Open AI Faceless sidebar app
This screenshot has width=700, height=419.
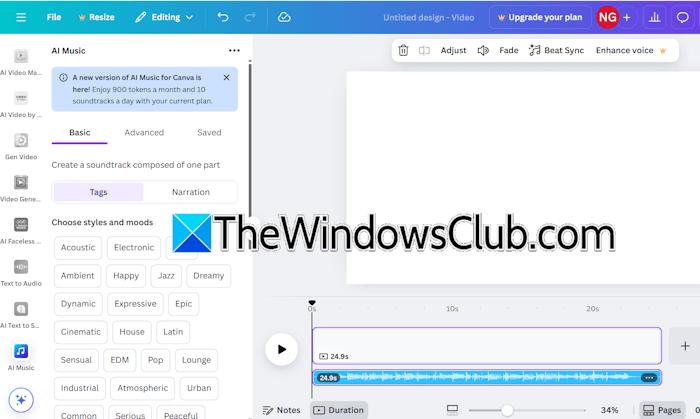pyautogui.click(x=21, y=231)
